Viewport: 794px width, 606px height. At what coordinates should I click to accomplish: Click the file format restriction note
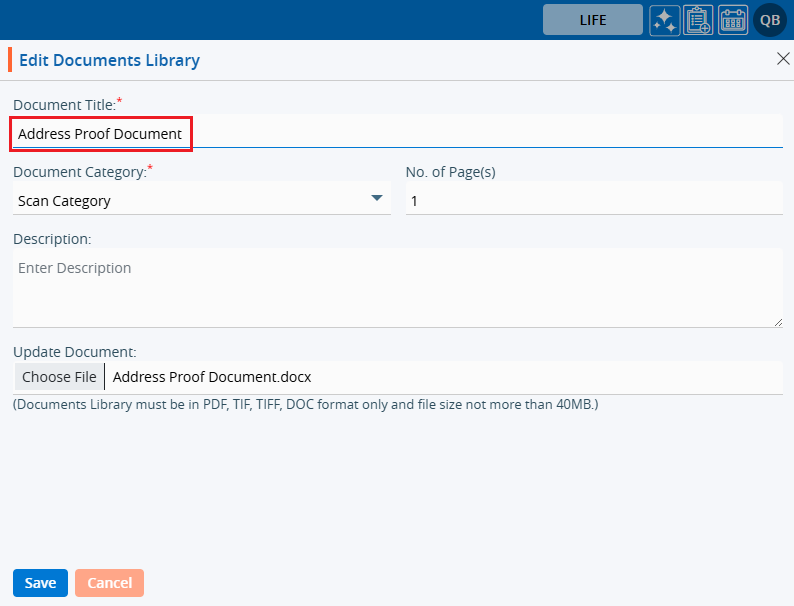(x=305, y=405)
